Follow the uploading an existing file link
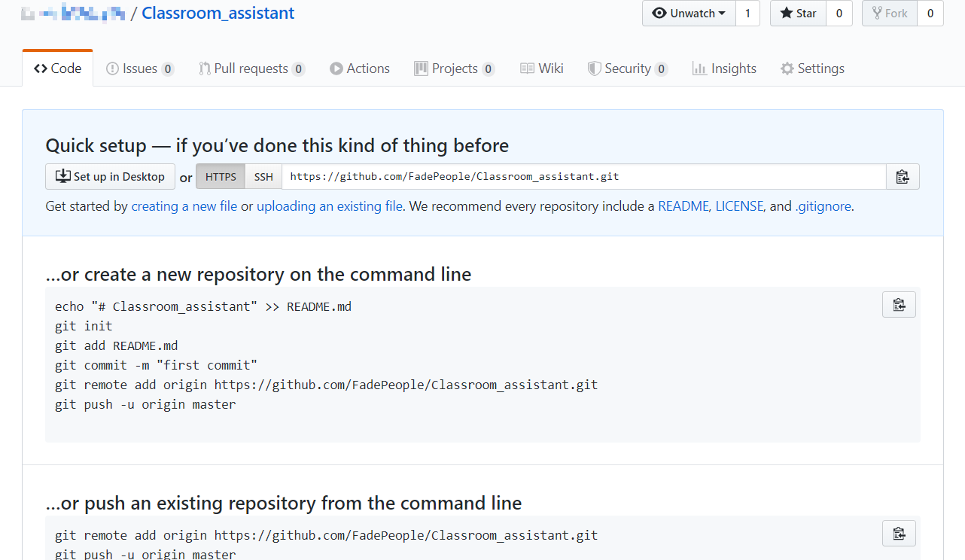The height and width of the screenshot is (560, 965). 330,206
